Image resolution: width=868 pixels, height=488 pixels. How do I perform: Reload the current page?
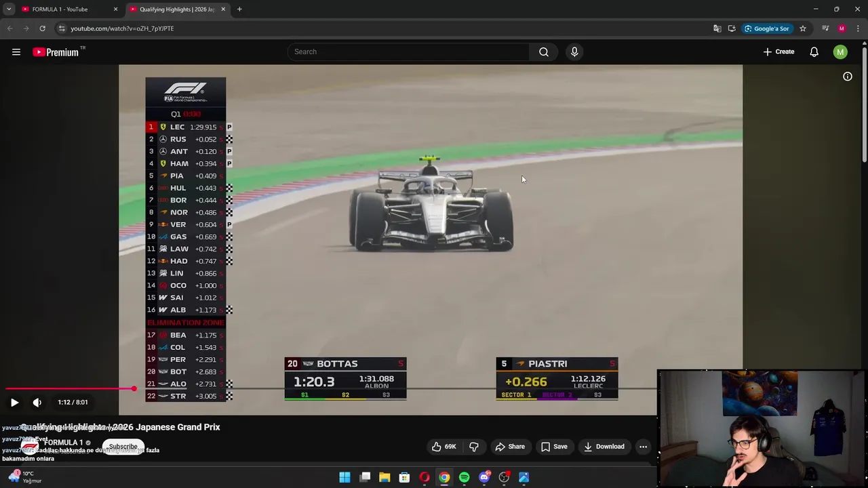tap(42, 28)
